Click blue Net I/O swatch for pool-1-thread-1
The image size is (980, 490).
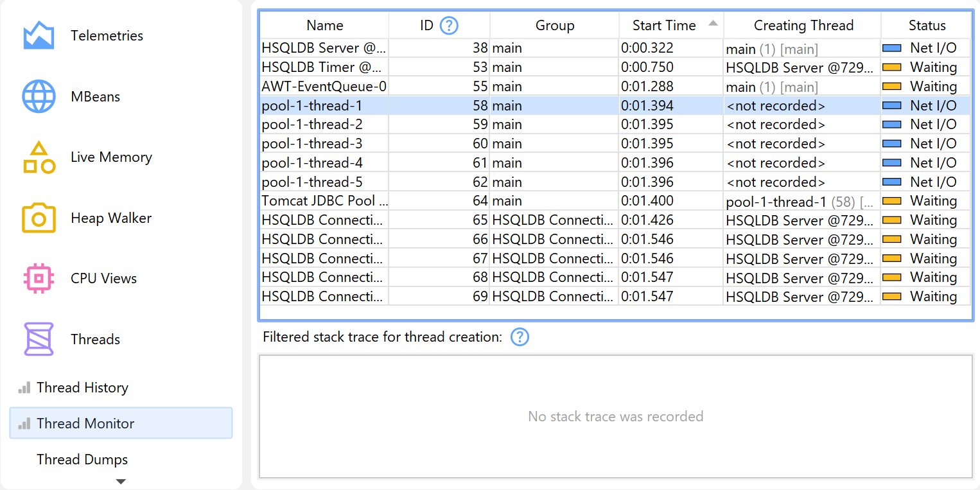(x=892, y=106)
